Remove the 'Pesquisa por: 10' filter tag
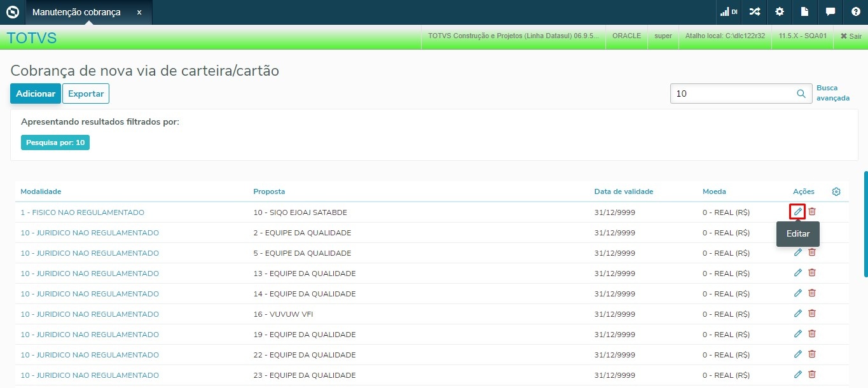This screenshot has height=388, width=868. [x=55, y=142]
